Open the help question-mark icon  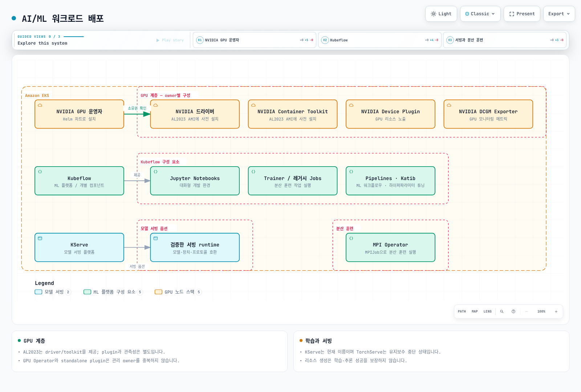513,311
